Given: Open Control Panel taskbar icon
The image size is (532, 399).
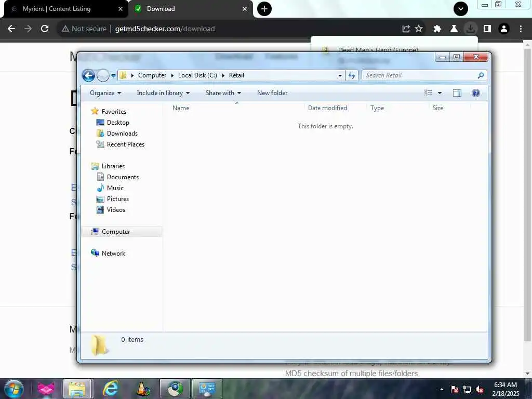Looking at the screenshot, I should 207,389.
